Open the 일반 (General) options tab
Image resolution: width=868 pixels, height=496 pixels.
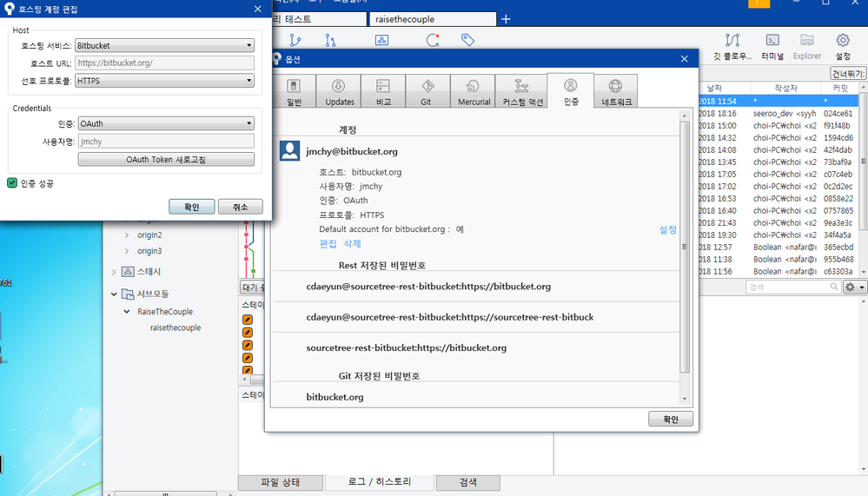click(294, 91)
